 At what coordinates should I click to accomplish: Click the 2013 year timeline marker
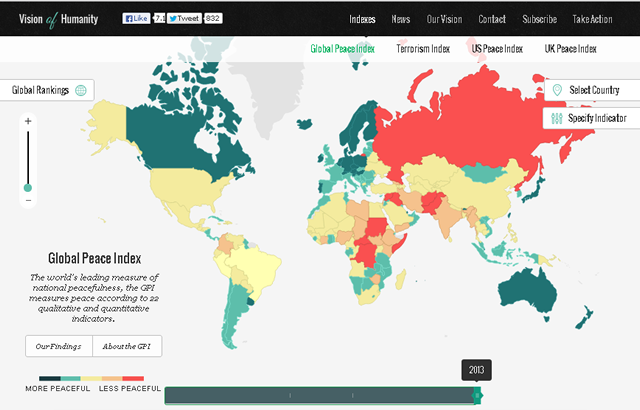(477, 396)
